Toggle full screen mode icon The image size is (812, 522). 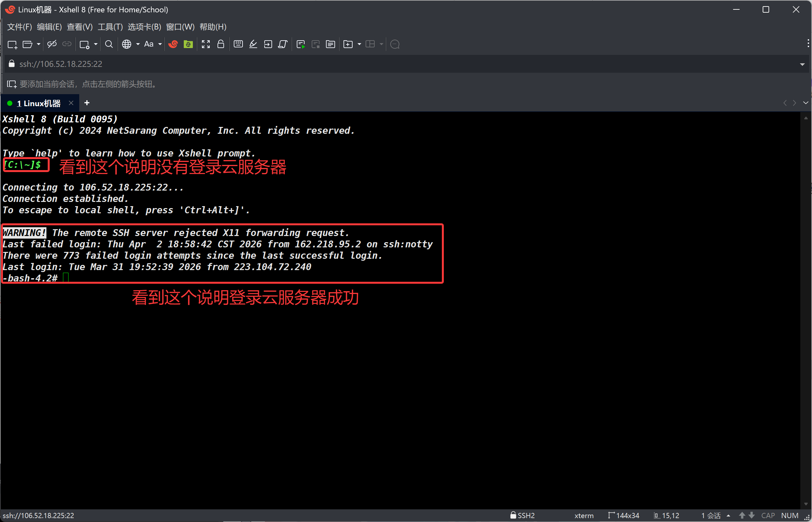coord(206,44)
